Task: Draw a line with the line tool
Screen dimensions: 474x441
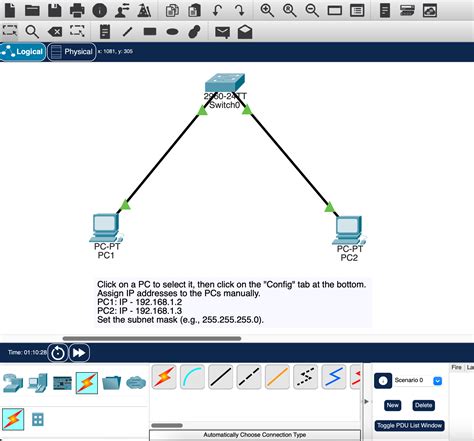Action: pyautogui.click(x=127, y=32)
